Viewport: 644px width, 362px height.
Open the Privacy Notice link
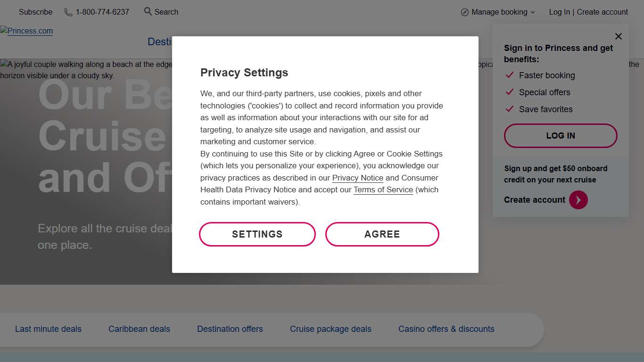(x=357, y=178)
